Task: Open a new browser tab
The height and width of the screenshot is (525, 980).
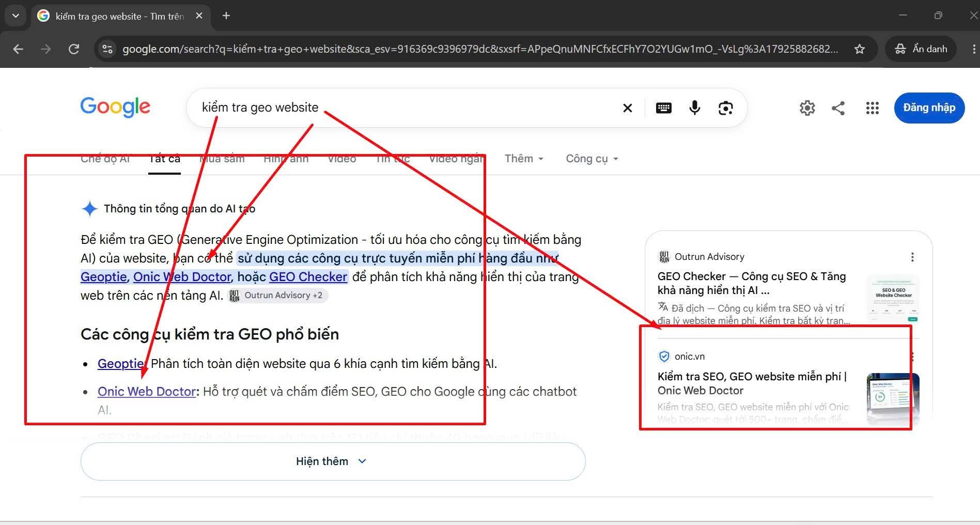Action: [226, 16]
